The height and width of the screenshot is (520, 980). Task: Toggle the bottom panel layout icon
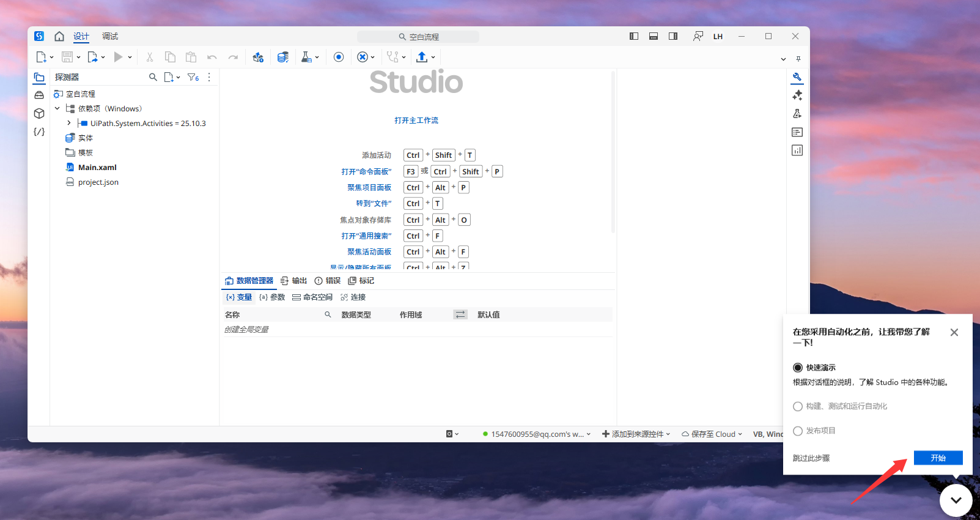(x=654, y=36)
